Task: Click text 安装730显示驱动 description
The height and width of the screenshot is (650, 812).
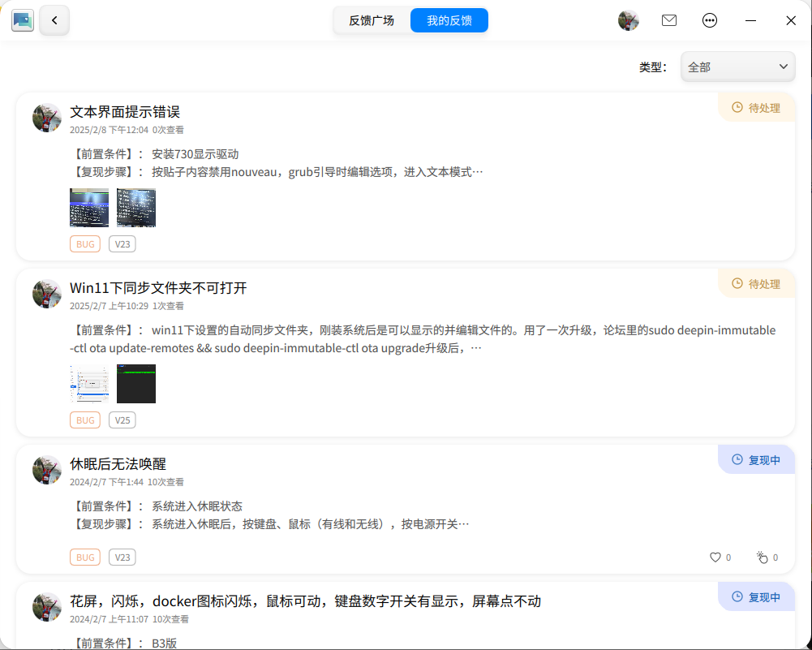Action: click(x=195, y=154)
